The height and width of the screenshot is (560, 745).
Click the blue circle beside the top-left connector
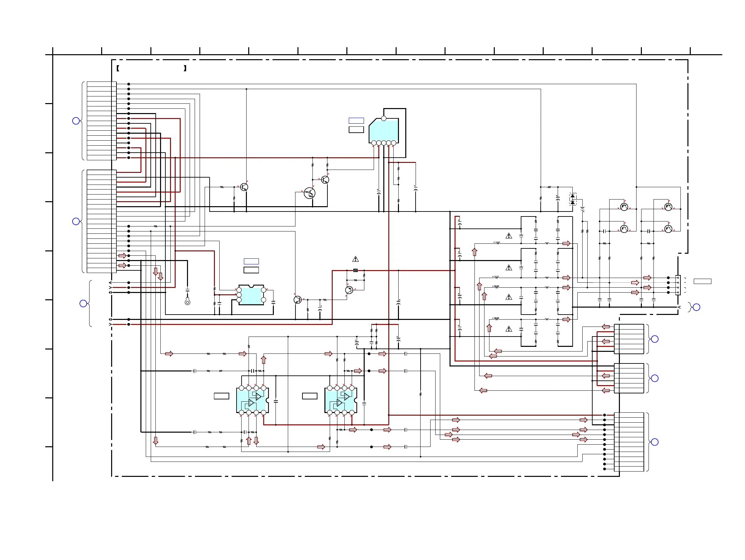click(76, 121)
